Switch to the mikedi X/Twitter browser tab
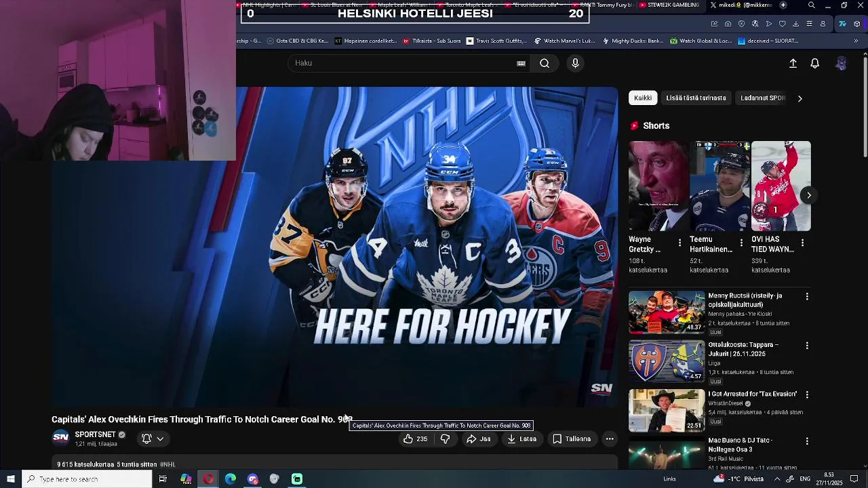The height and width of the screenshot is (488, 868). (741, 5)
